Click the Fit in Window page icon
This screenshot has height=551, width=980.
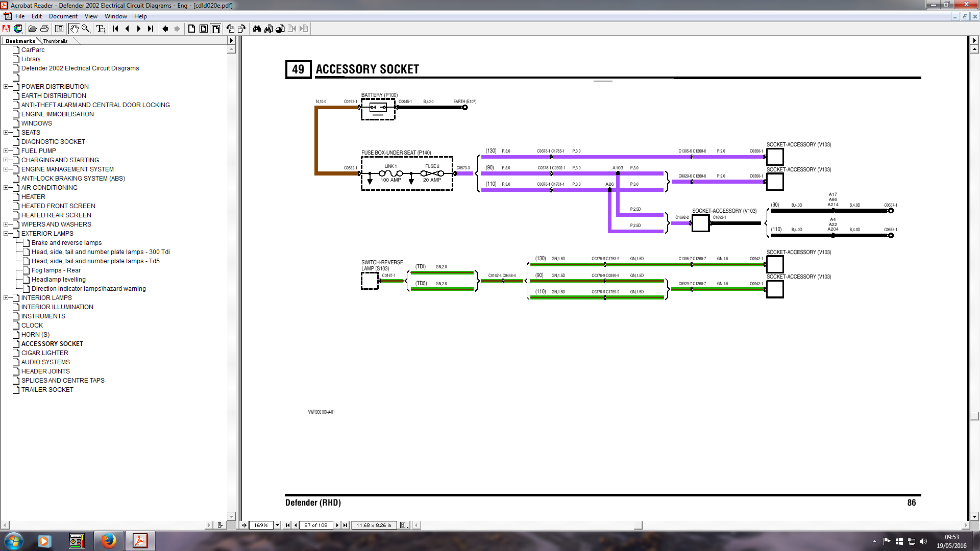point(204,29)
